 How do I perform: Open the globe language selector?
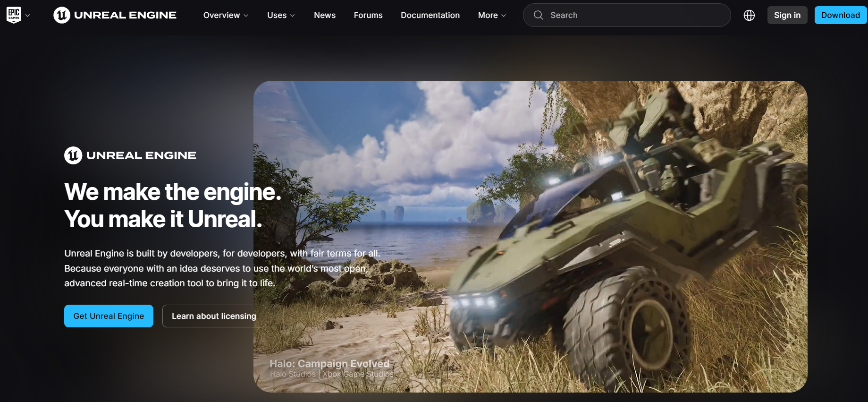coord(749,15)
